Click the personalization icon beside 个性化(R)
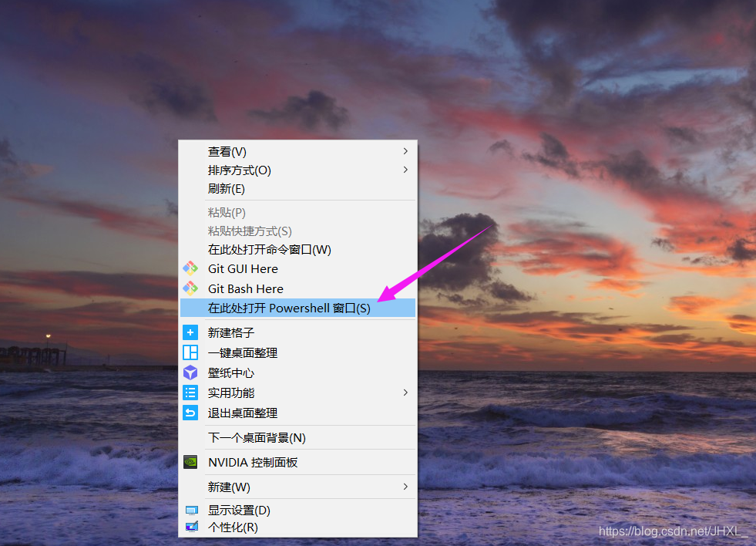Screen dimensions: 756x546 point(191,527)
